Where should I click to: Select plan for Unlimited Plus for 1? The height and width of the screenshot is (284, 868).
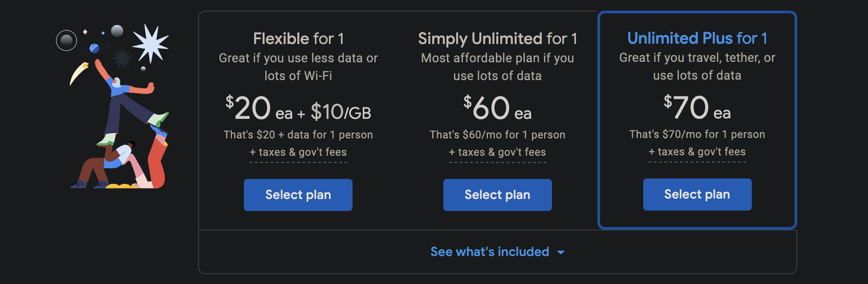click(697, 194)
